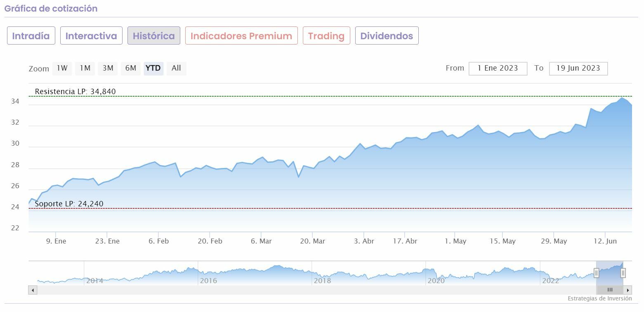Click the scrollbar left arrow
Screen dimensions: 644x312
point(33,290)
